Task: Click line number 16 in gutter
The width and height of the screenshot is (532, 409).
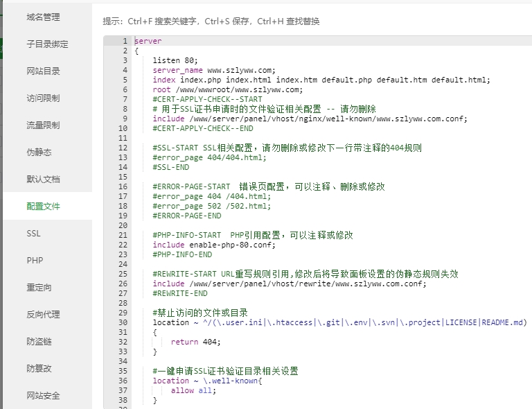Action: pyautogui.click(x=123, y=186)
